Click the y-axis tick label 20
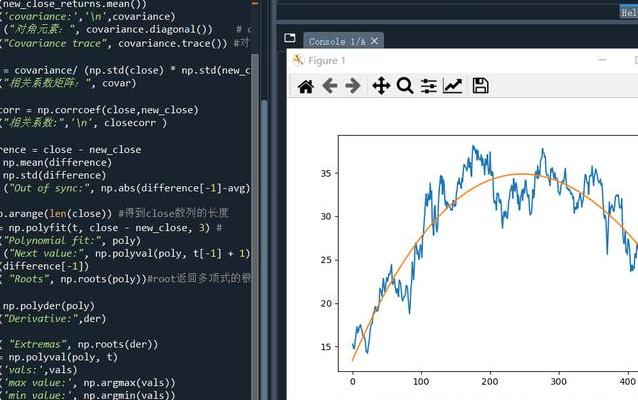The image size is (638, 400). pos(326,304)
